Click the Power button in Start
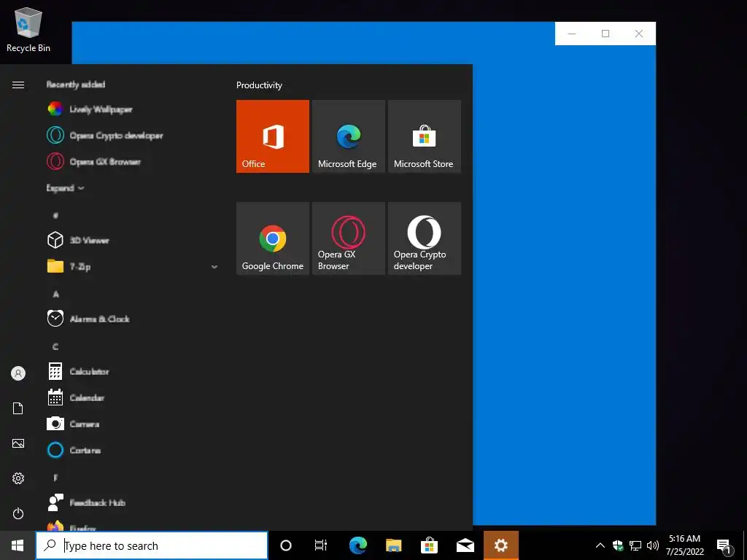The width and height of the screenshot is (747, 560). 18,513
